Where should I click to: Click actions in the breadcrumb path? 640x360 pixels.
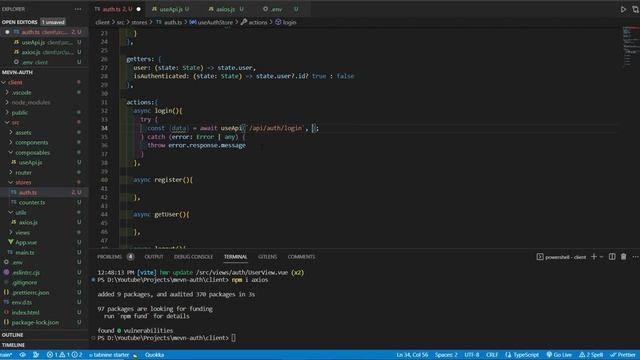tap(258, 22)
